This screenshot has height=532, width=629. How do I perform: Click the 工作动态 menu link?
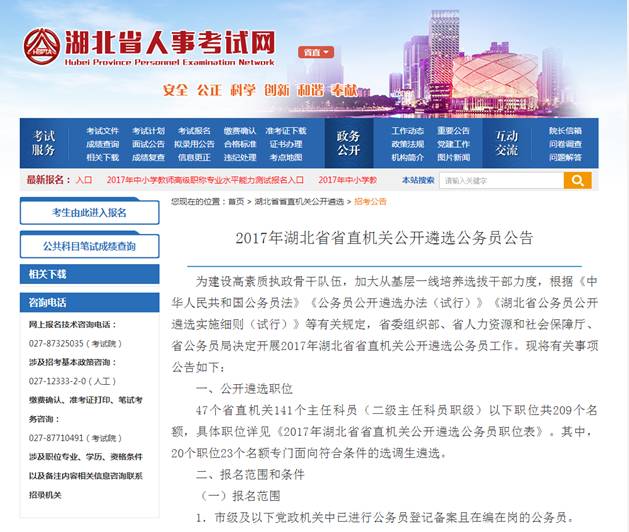click(407, 131)
